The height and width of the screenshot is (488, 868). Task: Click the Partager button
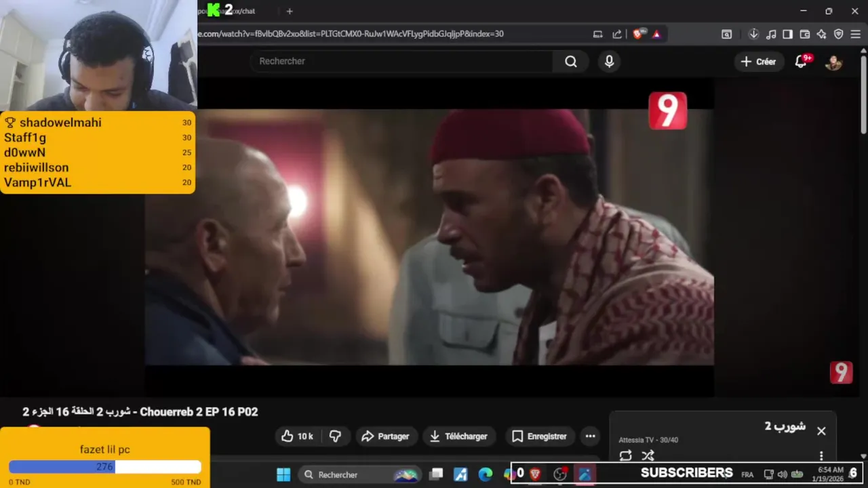point(385,436)
